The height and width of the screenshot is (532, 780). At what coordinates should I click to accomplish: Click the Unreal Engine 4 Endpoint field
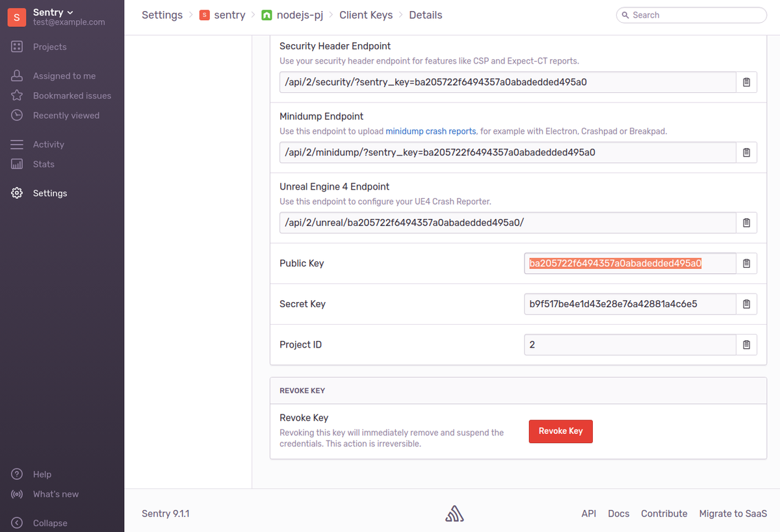pos(508,223)
